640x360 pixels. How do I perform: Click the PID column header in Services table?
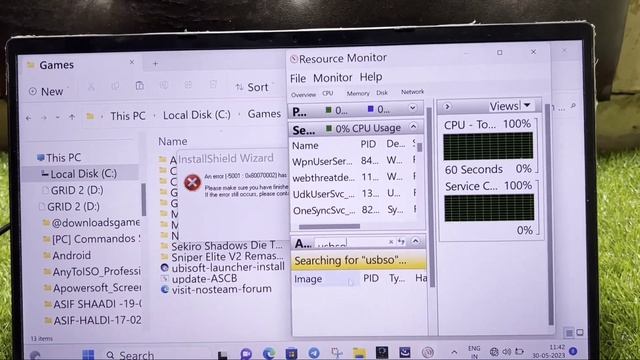368,144
